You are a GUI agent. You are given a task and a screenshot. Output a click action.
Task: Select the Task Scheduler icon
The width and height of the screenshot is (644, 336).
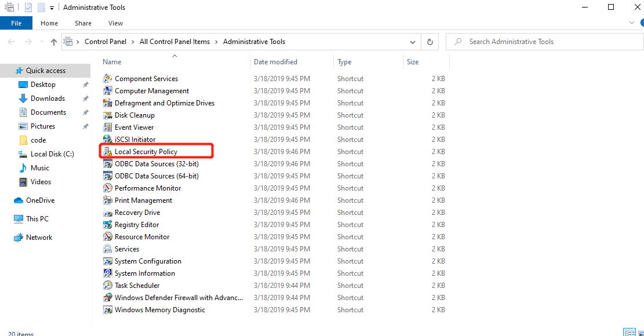coord(108,286)
